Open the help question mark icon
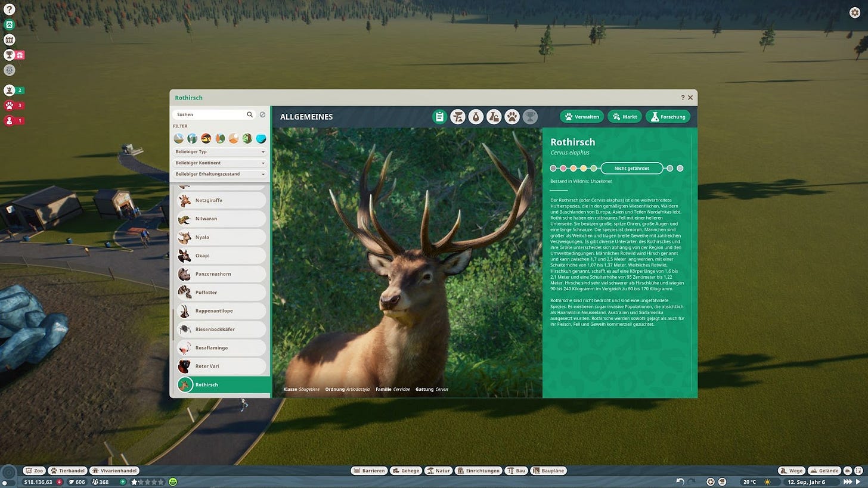The width and height of the screenshot is (868, 488). [x=9, y=10]
